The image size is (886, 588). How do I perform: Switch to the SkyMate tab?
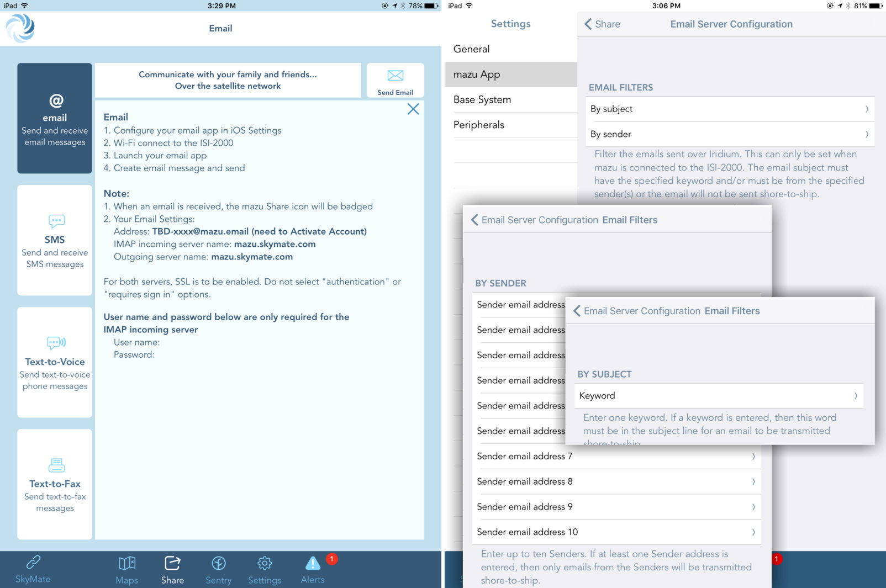pos(33,570)
